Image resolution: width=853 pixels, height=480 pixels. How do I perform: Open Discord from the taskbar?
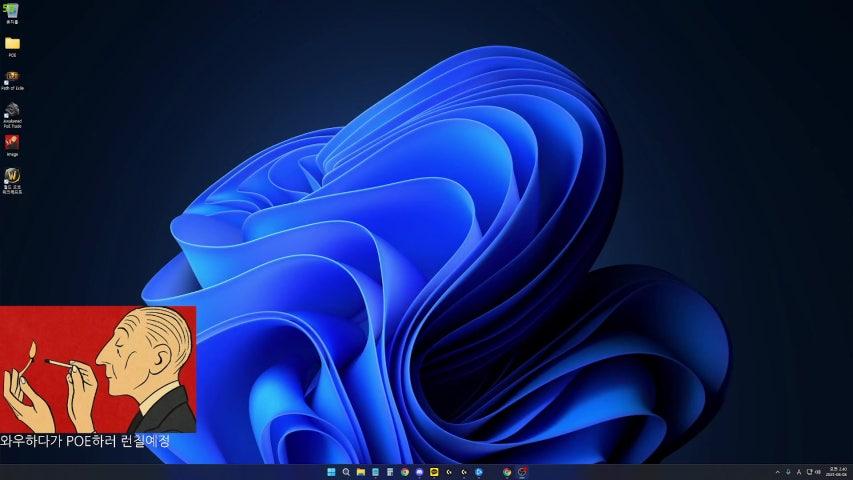point(419,472)
